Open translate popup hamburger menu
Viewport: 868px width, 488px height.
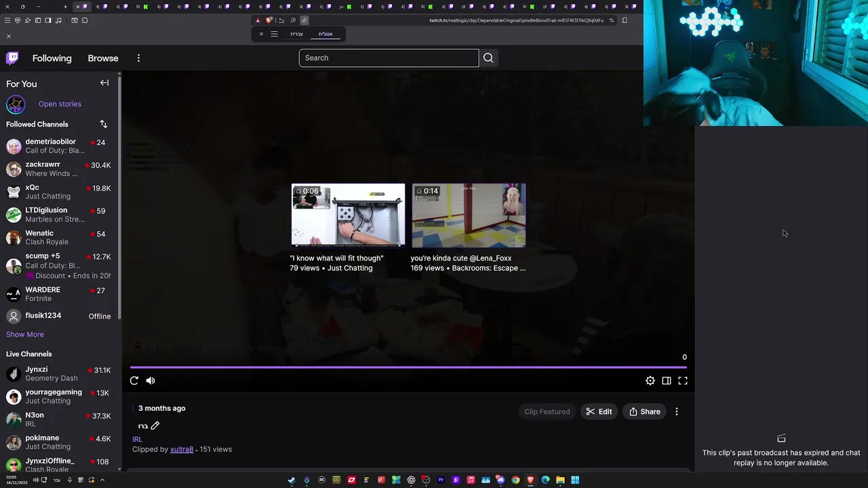(x=274, y=34)
